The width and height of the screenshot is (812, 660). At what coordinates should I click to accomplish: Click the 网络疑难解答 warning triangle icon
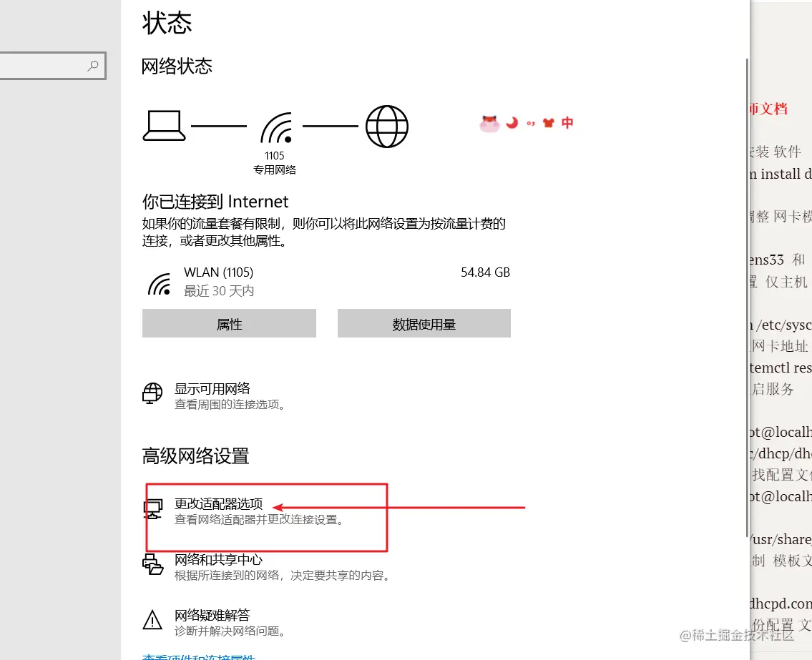(x=152, y=620)
